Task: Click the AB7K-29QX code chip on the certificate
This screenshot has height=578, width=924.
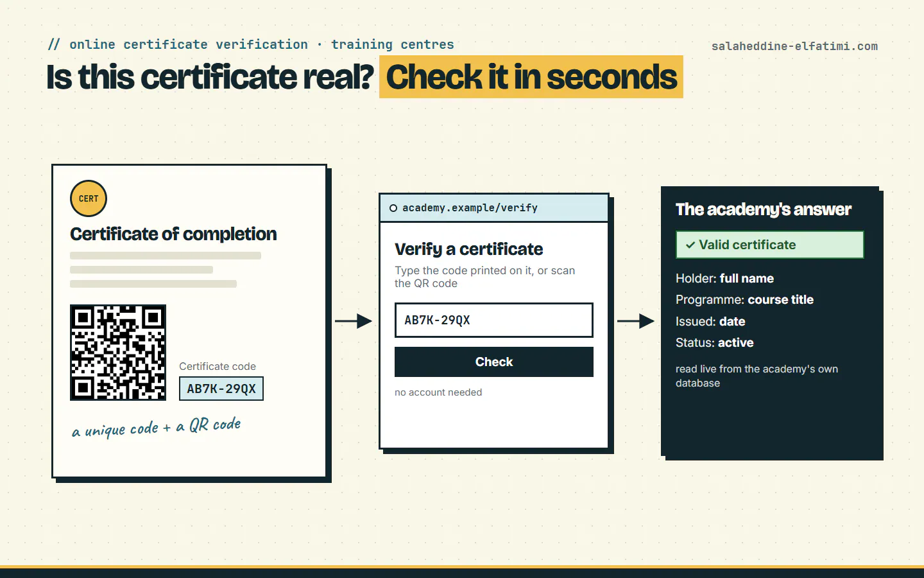Action: point(221,389)
